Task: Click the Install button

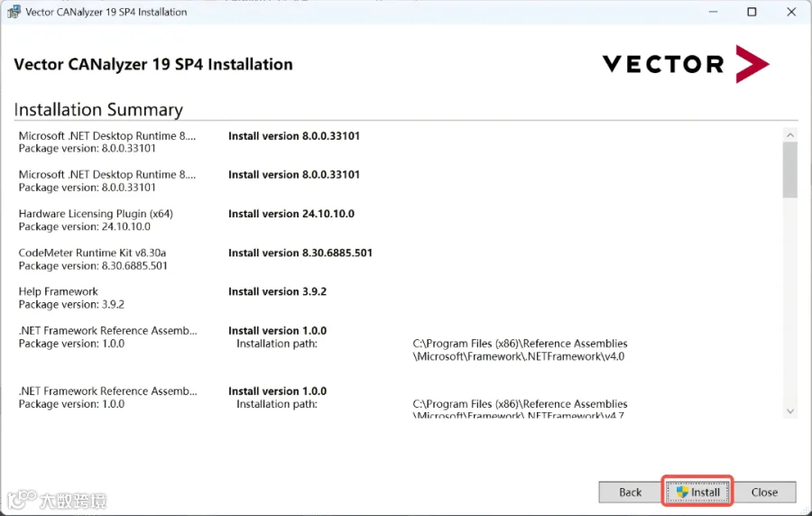Action: (697, 492)
